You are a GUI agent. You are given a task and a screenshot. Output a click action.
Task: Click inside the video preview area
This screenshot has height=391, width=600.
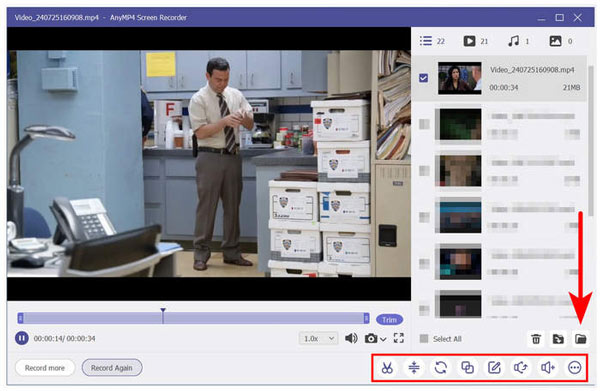[x=209, y=164]
